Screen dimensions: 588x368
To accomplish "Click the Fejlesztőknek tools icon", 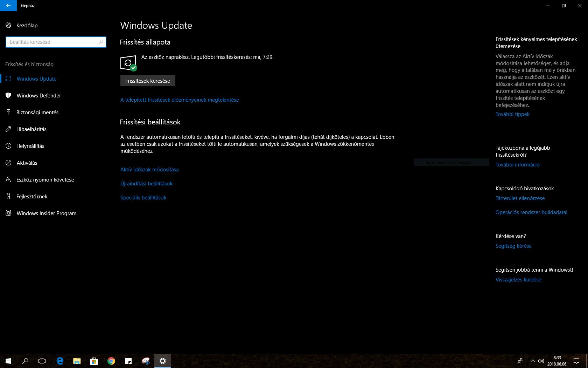I will [8, 197].
